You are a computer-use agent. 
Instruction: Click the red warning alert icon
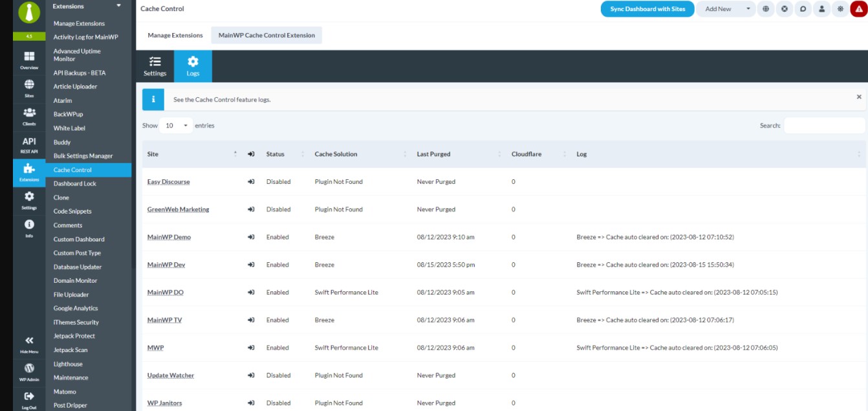pos(859,9)
